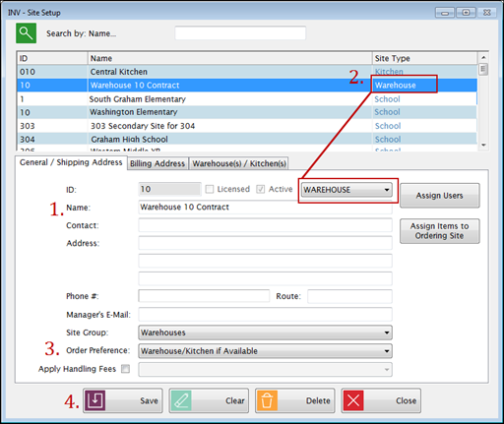The width and height of the screenshot is (504, 424).
Task: Click the Name column header
Action: (x=230, y=58)
